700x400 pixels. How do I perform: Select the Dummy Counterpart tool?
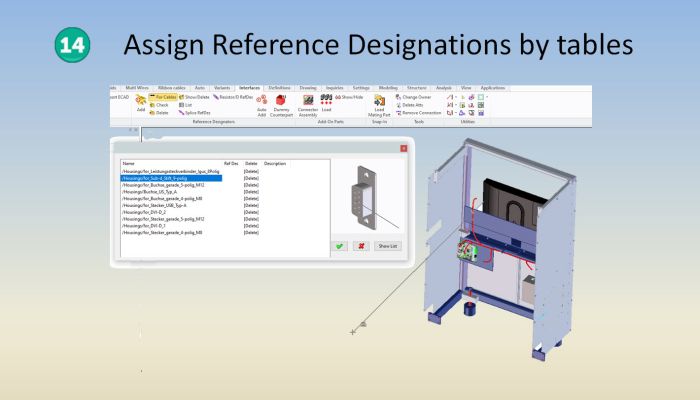(x=281, y=103)
